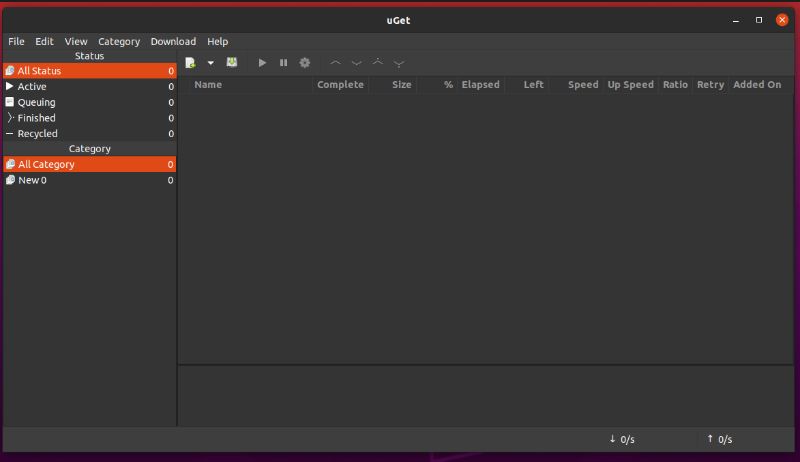This screenshot has width=800, height=462.
Task: Click the Start download play button
Action: (x=262, y=63)
